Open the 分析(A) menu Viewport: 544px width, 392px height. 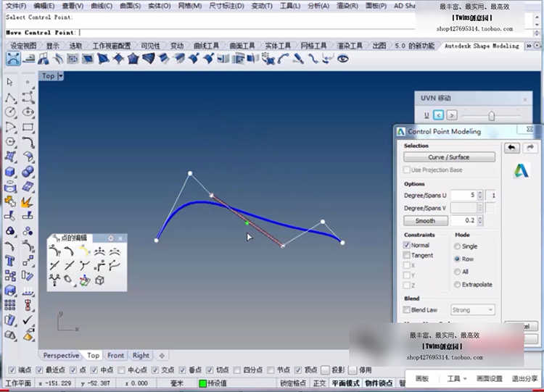318,6
